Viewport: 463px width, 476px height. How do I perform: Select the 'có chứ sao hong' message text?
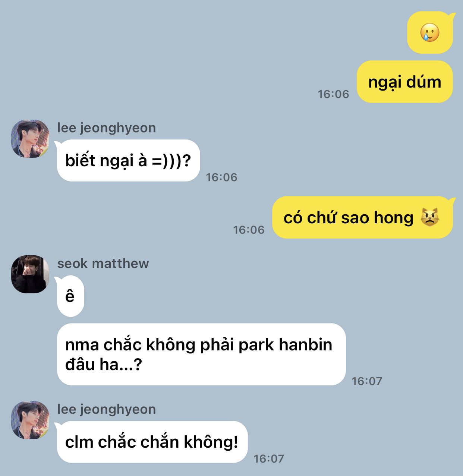(349, 218)
